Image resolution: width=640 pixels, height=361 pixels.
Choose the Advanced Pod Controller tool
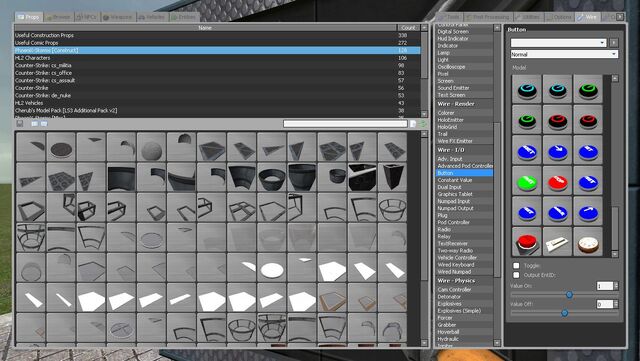click(464, 166)
